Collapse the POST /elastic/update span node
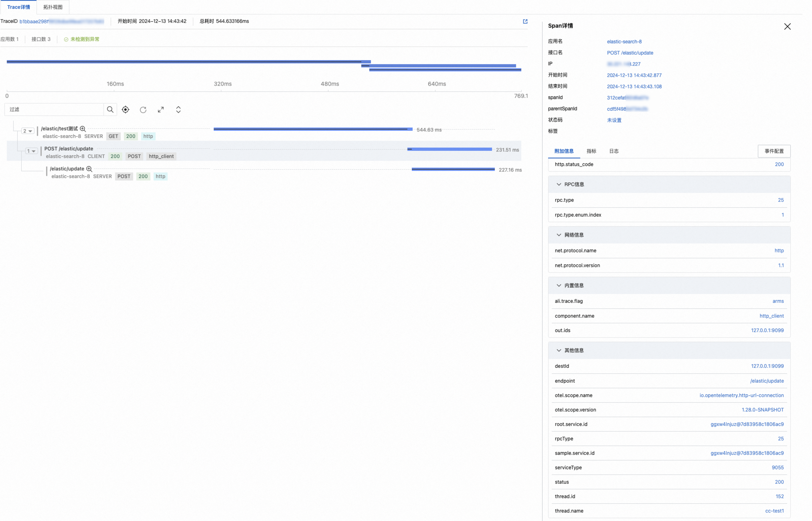The height and width of the screenshot is (521, 812). click(31, 151)
